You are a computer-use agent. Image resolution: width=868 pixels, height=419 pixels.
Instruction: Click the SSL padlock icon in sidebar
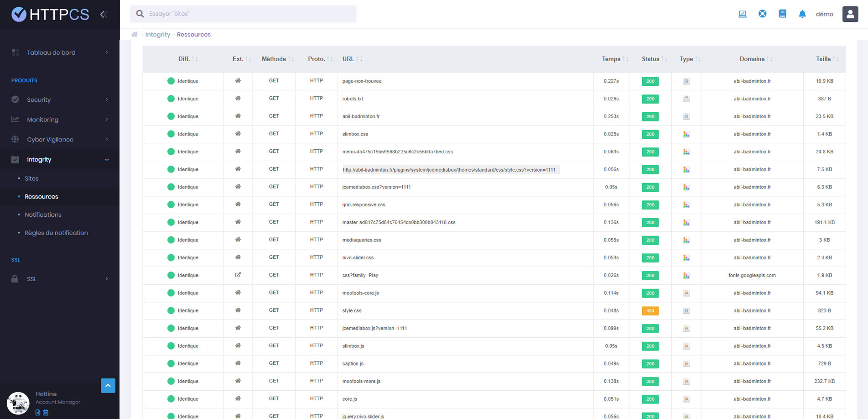coord(15,278)
